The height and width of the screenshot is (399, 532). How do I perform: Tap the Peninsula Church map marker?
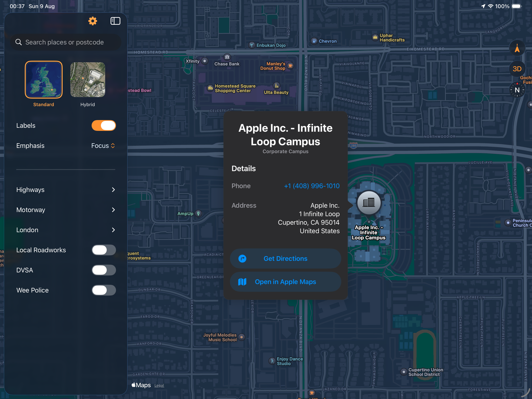(508, 223)
